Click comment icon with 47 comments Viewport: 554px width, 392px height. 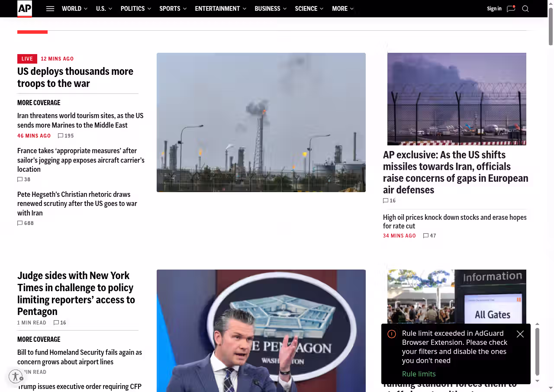[x=426, y=236]
